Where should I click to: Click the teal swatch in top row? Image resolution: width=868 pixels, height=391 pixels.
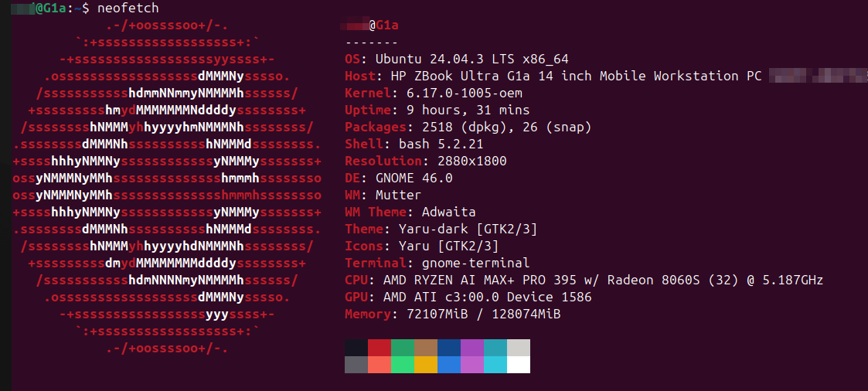coord(495,348)
